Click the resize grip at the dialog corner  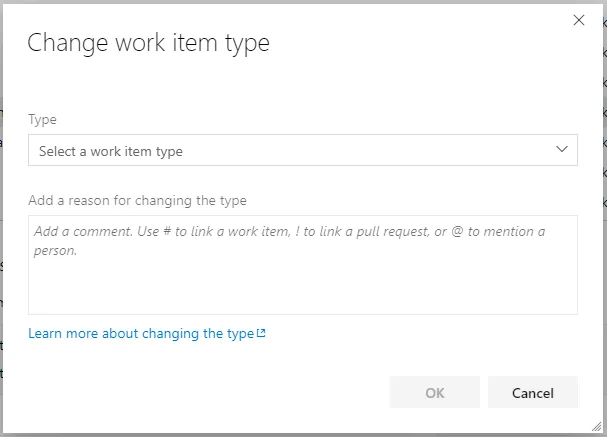597,427
